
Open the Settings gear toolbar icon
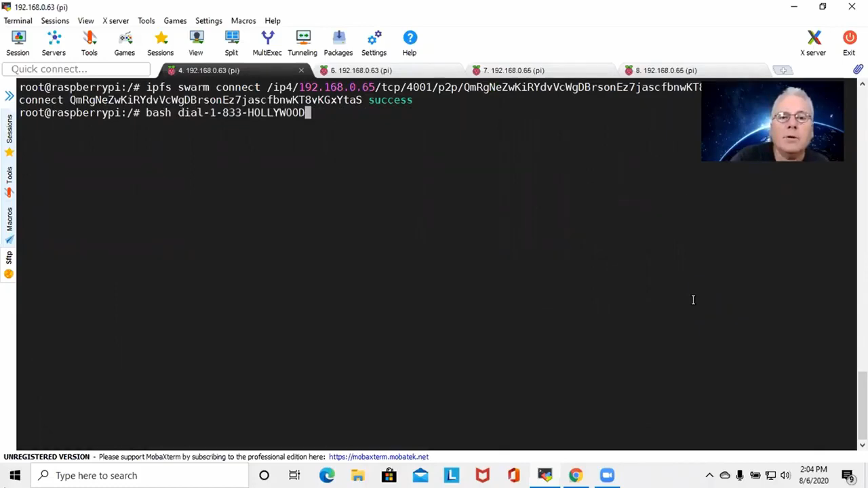374,43
